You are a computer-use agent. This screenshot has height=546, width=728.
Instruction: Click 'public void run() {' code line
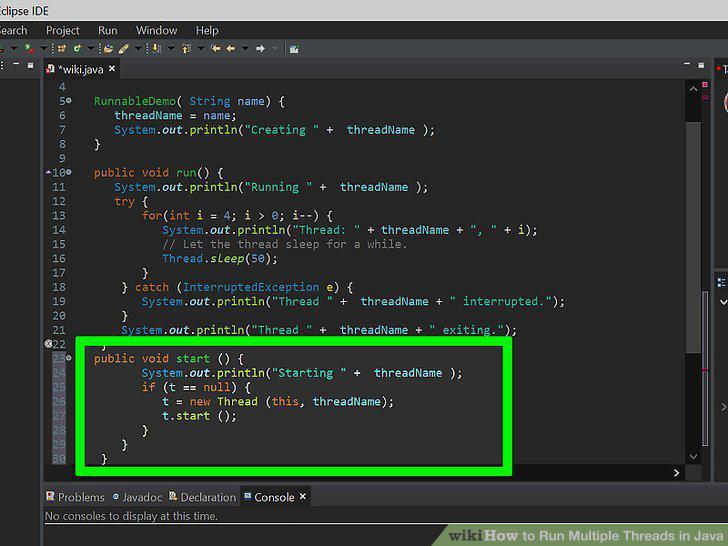point(158,173)
